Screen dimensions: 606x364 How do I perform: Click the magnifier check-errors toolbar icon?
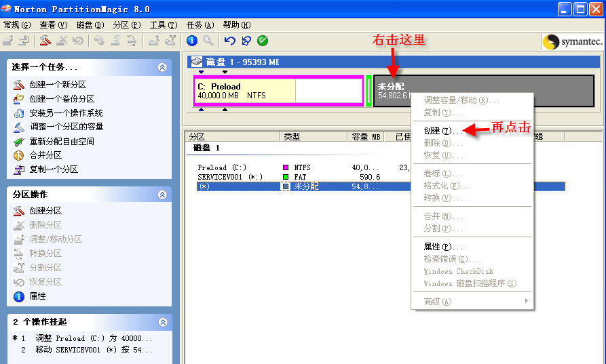click(x=208, y=40)
